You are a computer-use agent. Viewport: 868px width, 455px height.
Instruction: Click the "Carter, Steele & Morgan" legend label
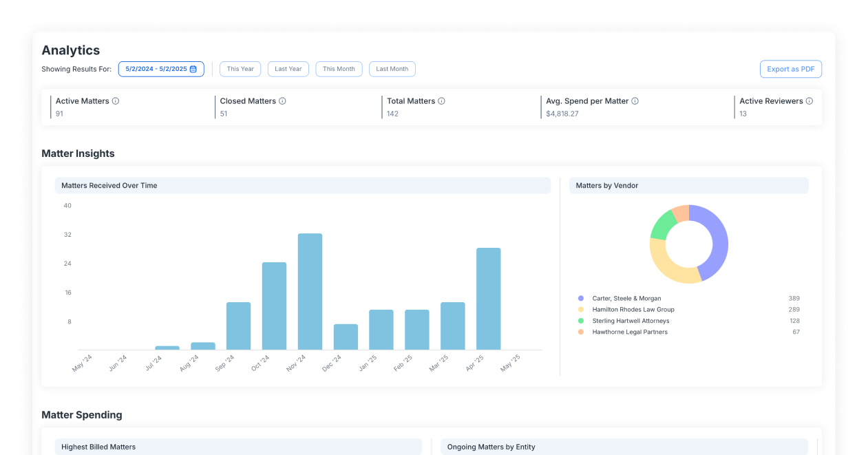point(626,299)
